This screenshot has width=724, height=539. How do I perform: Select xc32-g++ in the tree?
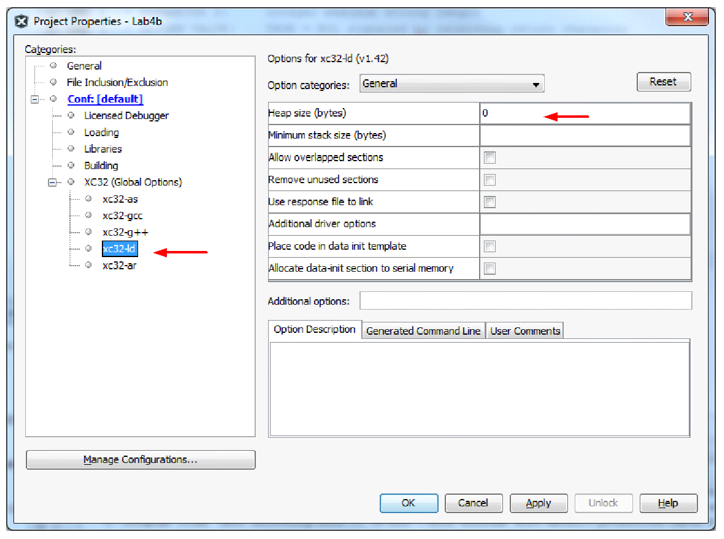point(125,232)
